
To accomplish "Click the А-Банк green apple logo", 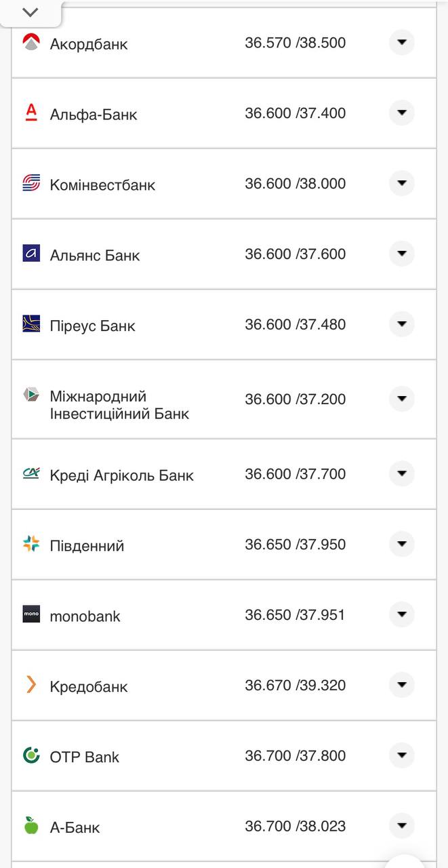I will pos(30,825).
